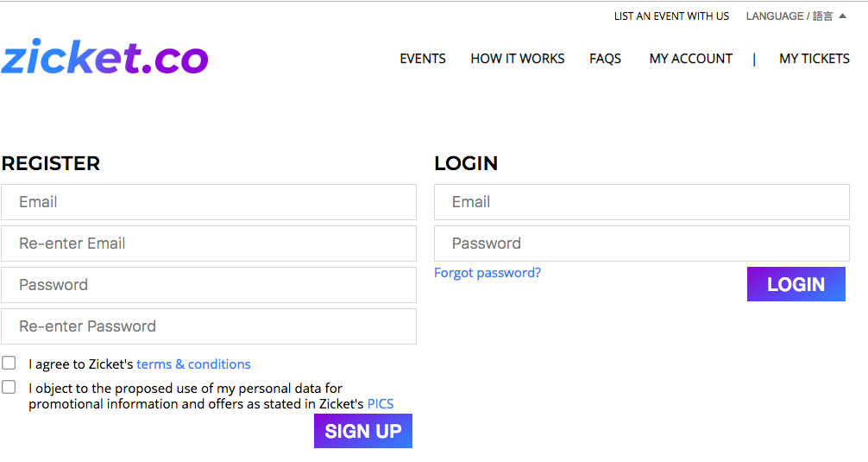This screenshot has width=868, height=462.
Task: Navigate to My Account
Action: (691, 59)
